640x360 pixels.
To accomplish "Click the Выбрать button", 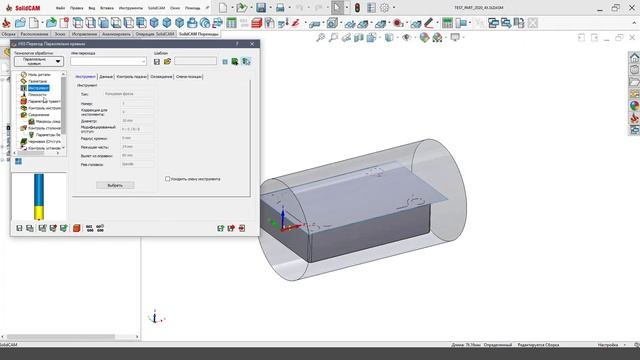I will click(x=115, y=185).
